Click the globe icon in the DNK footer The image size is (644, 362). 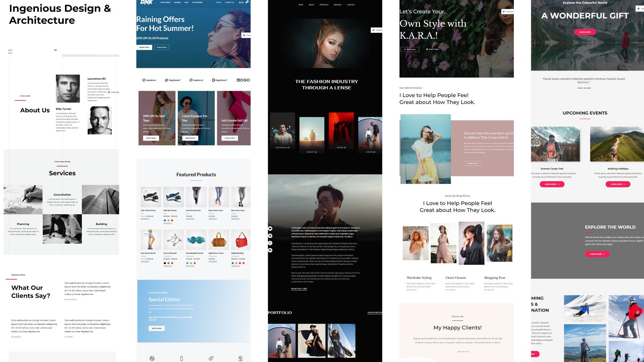point(152,358)
